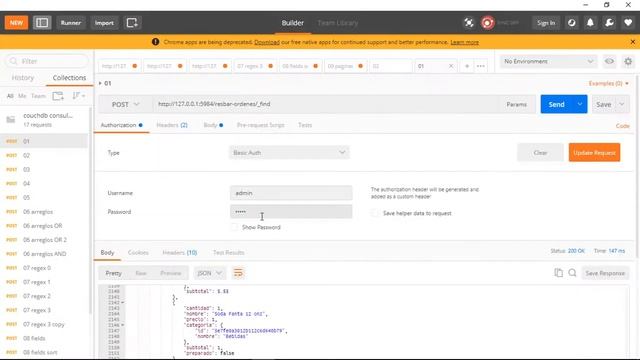Image resolution: width=640 pixels, height=360 pixels.
Task: Click the Save Response button
Action: pos(605,273)
